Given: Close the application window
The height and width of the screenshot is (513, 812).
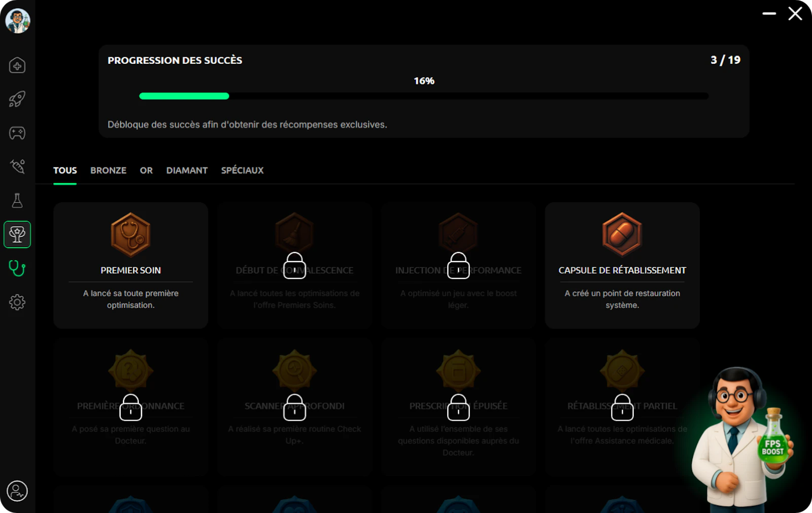Looking at the screenshot, I should [x=795, y=14].
